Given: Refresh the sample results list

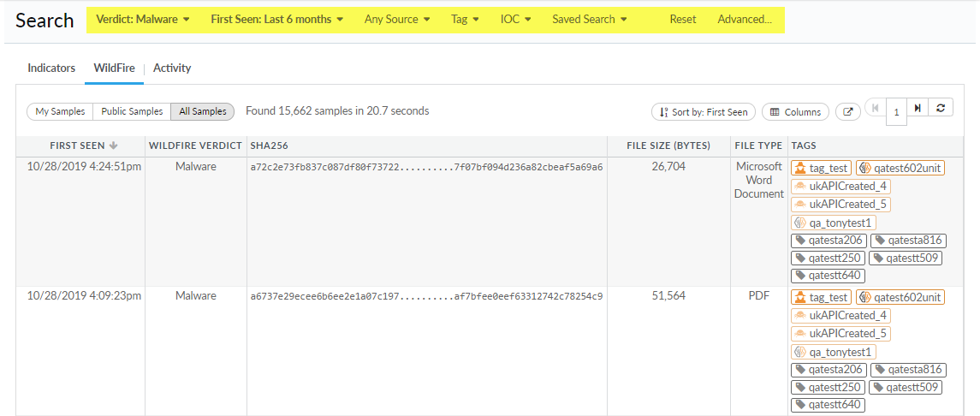Looking at the screenshot, I should point(941,108).
